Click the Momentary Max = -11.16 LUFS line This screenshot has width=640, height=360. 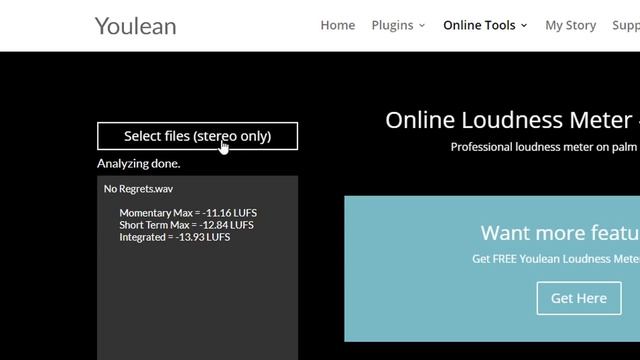[x=188, y=213]
